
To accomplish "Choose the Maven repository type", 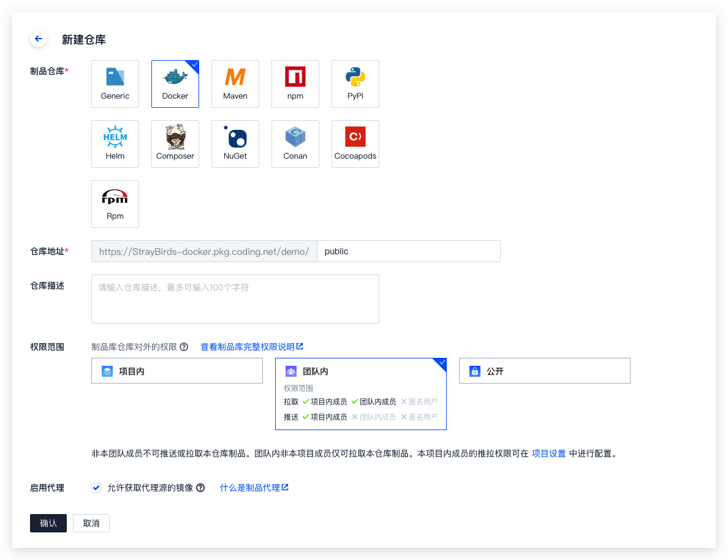I will click(x=235, y=84).
